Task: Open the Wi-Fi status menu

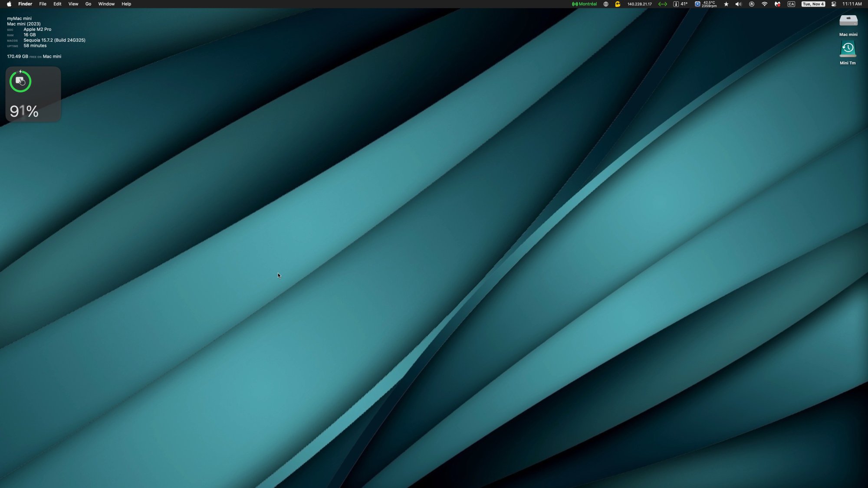Action: pos(764,4)
